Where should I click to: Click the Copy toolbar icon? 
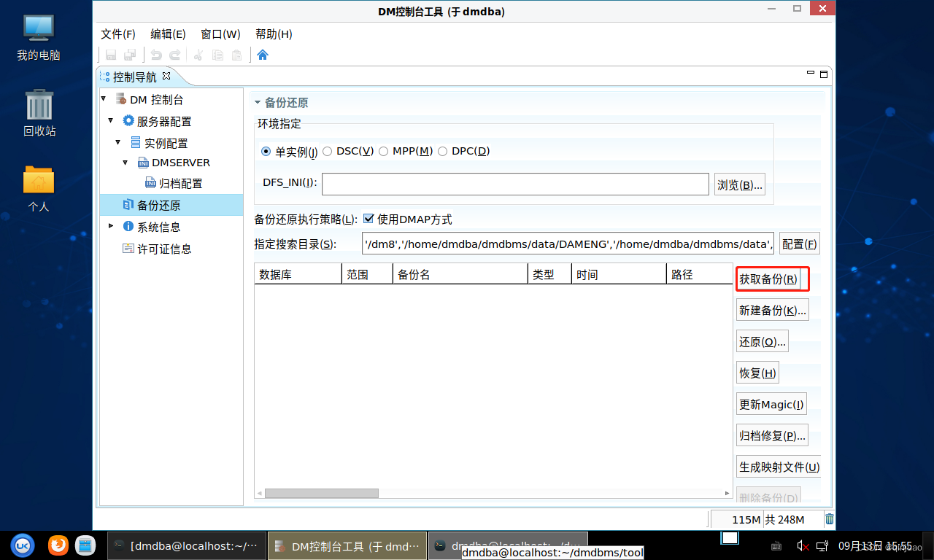tap(217, 55)
